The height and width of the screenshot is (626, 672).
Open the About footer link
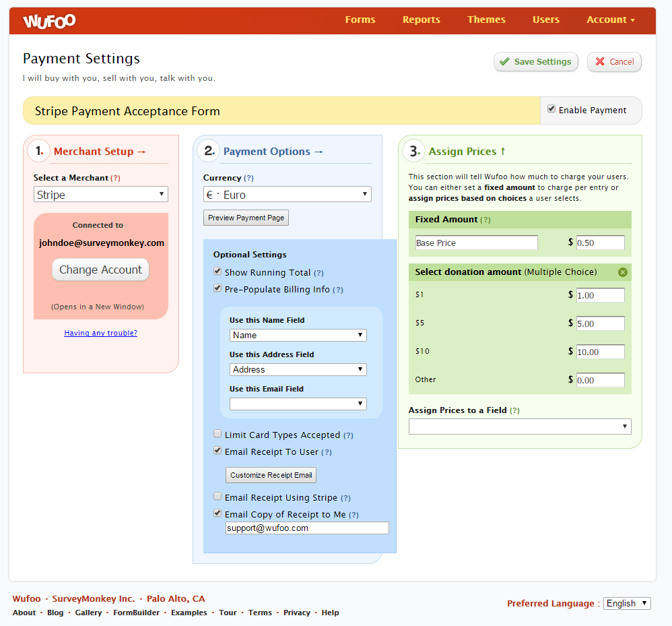coord(24,613)
